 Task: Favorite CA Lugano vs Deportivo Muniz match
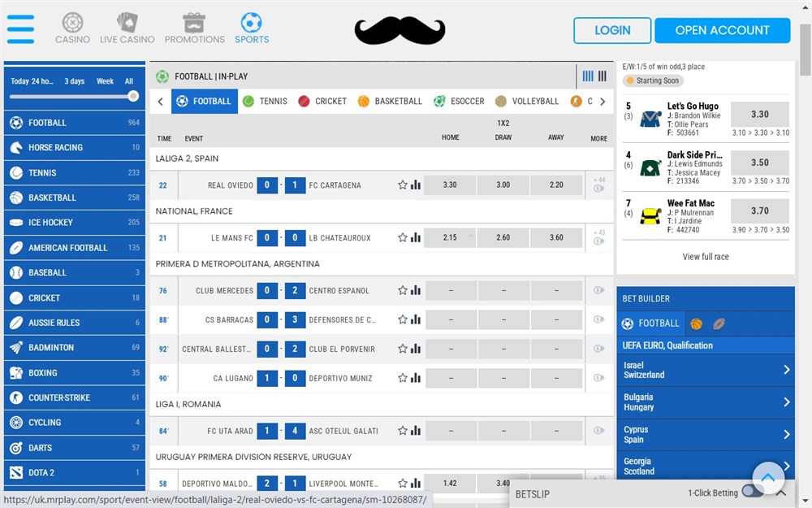tap(403, 379)
